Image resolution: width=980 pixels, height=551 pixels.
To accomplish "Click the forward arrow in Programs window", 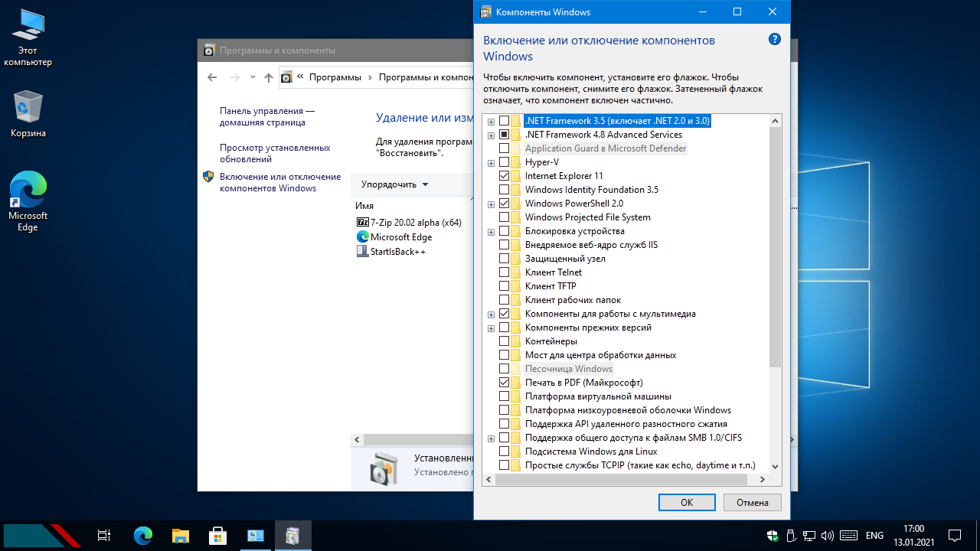I will point(235,77).
